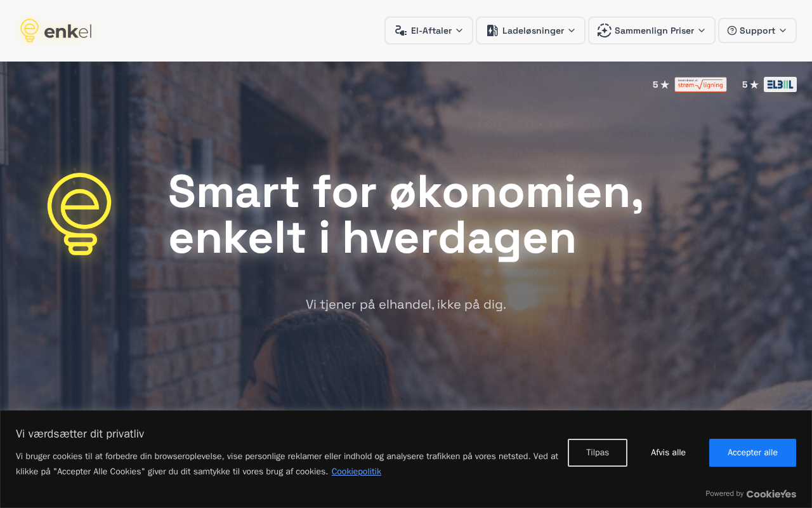Expand the Sammenlign Priser dropdown chevron
This screenshot has height=508, width=812.
(x=702, y=30)
